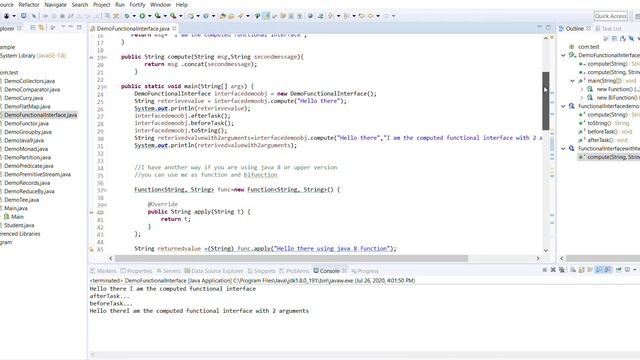Toggle Show Console on standard out change
640x360 pixels.
pyautogui.click(x=598, y=270)
